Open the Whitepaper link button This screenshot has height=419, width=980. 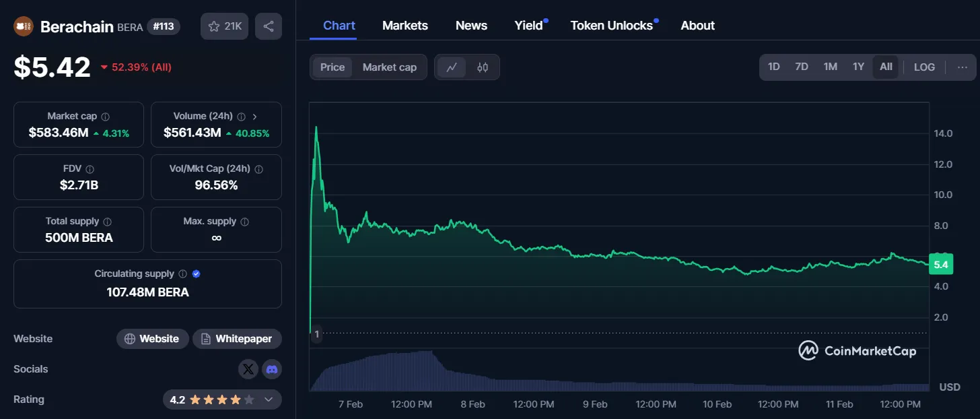(237, 339)
